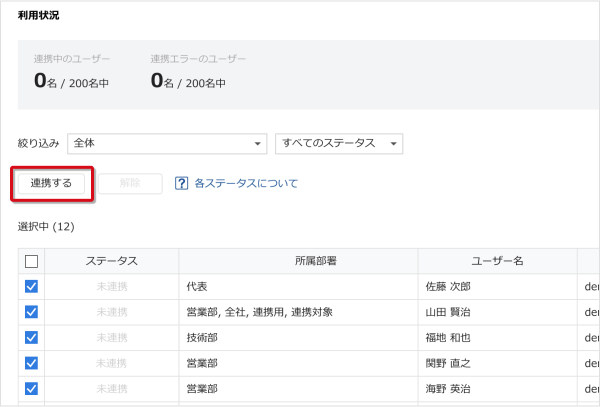Image resolution: width=600 pixels, height=407 pixels.
Task: Toggle the select-all checkbox in table header
Action: (31, 261)
